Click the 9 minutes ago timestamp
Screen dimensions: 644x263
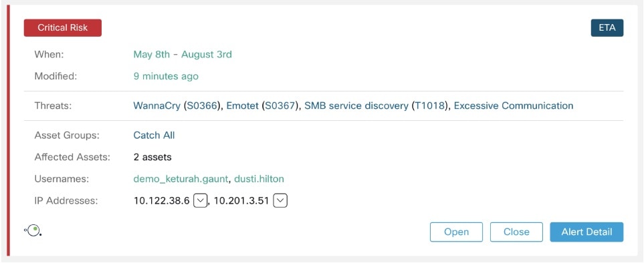click(166, 76)
